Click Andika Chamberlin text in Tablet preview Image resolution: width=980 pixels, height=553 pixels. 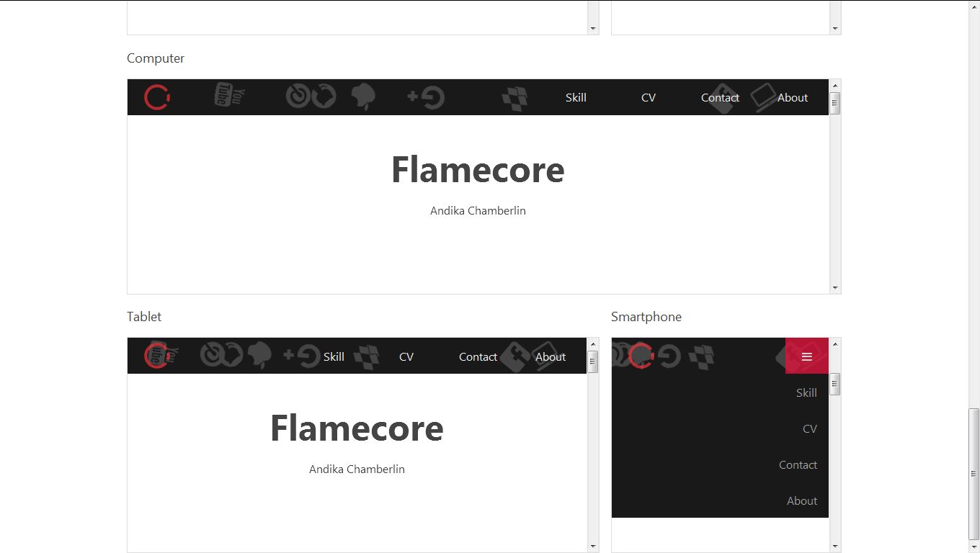(357, 469)
